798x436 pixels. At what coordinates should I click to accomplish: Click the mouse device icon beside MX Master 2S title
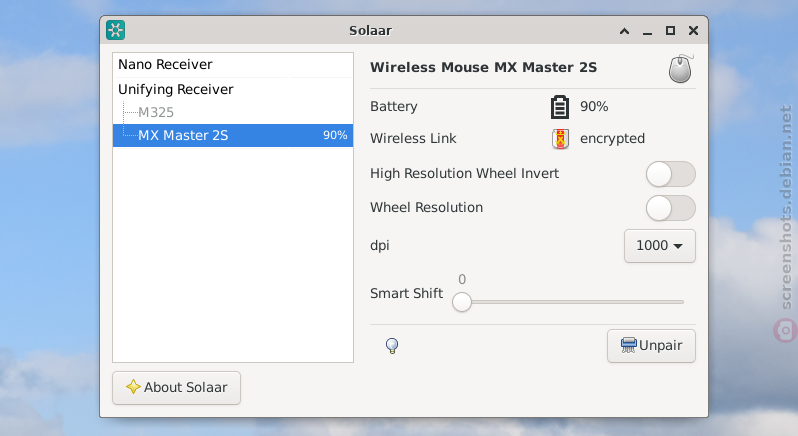tap(680, 69)
